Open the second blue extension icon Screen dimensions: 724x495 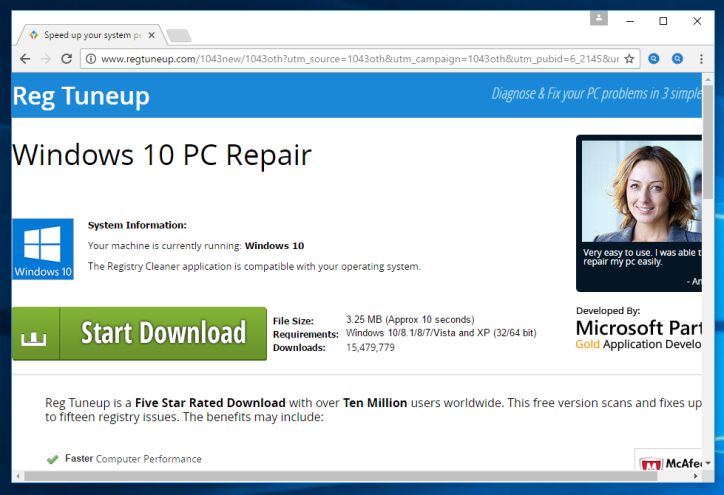click(x=677, y=59)
